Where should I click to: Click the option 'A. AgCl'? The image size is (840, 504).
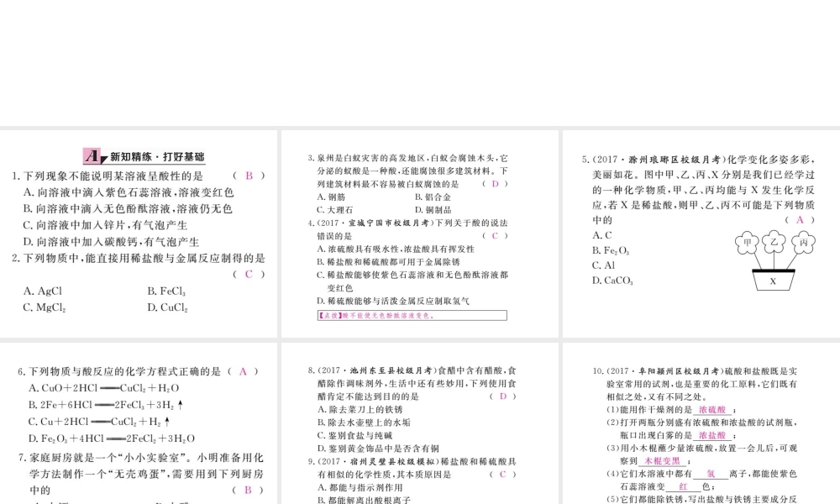(x=42, y=291)
